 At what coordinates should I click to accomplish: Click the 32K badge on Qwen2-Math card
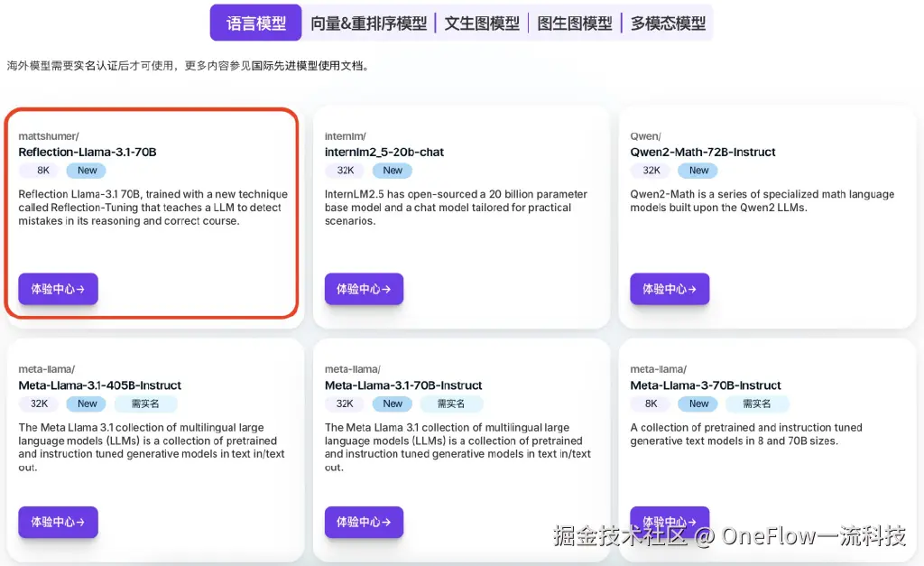(x=651, y=171)
